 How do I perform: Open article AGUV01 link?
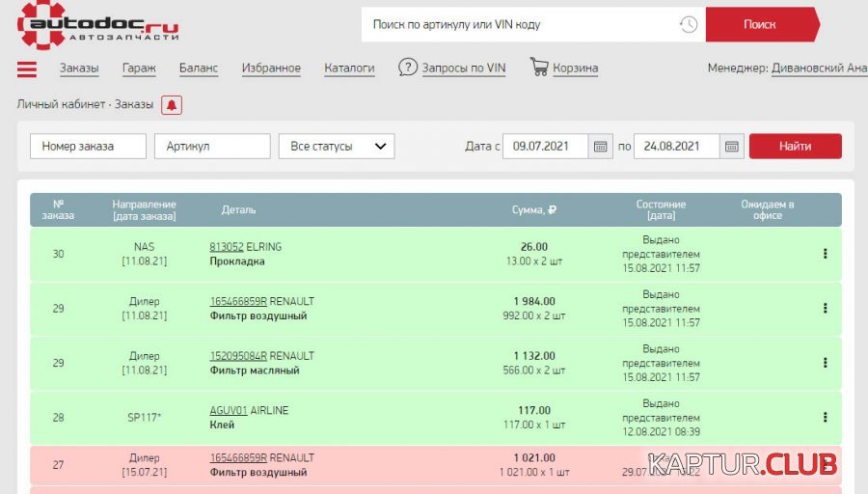coord(228,410)
